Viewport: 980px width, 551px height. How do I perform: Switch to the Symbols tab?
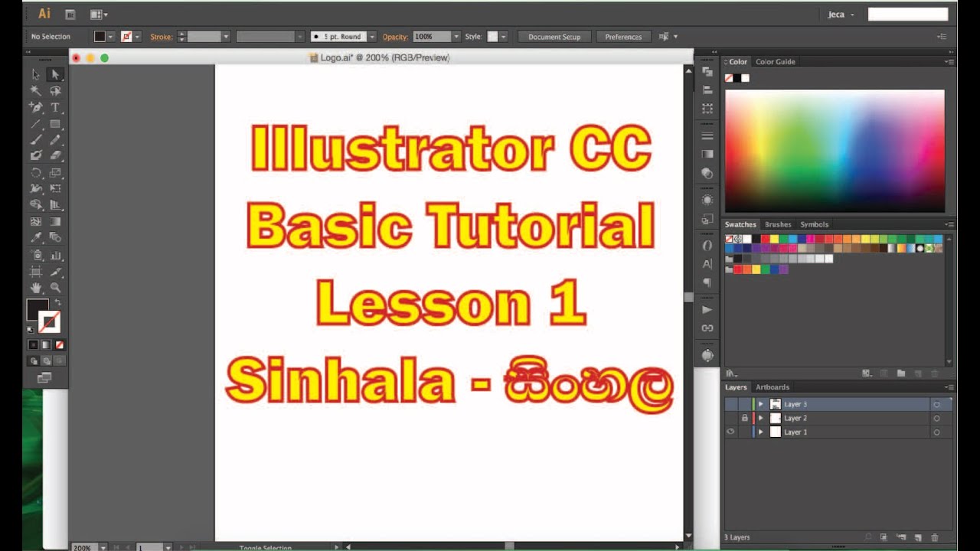tap(815, 224)
